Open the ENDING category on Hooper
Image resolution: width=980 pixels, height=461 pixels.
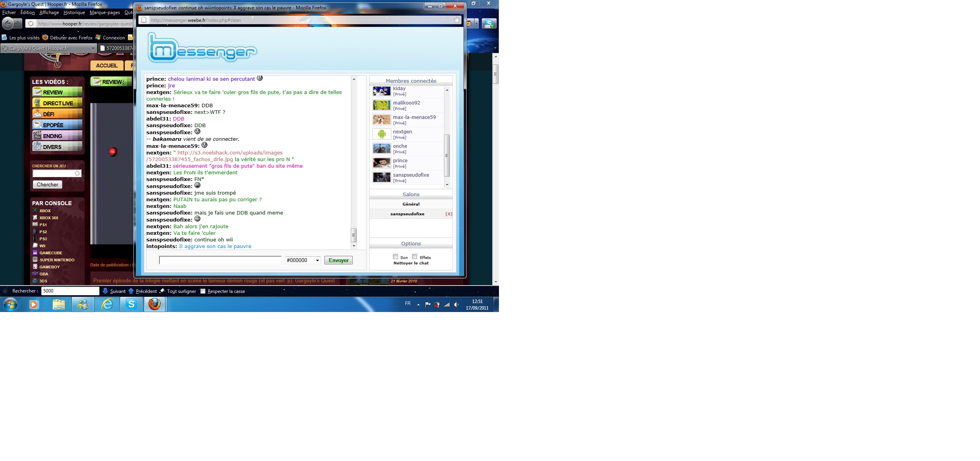[x=57, y=136]
